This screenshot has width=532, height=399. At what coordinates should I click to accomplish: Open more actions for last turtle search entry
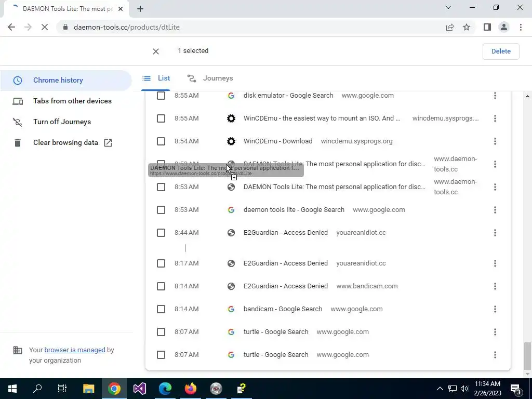(x=495, y=355)
